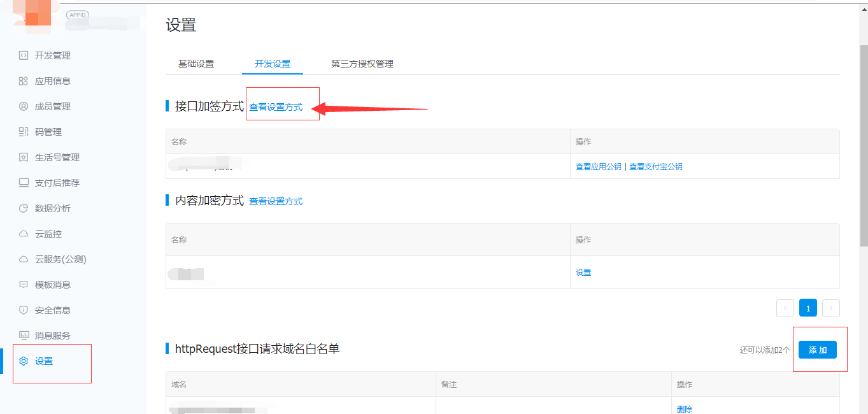Screen dimensions: 868x414
Task: Click the 查看支付宝公钥 link
Action: [x=656, y=167]
